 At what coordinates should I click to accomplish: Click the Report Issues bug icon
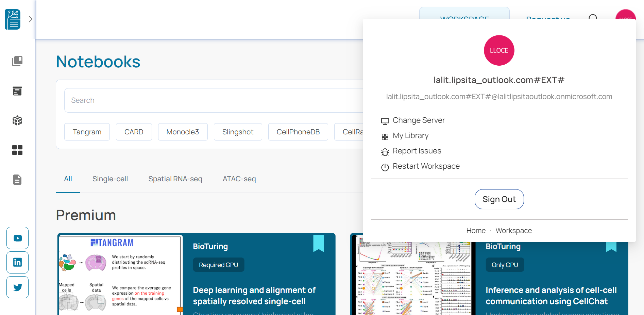(385, 152)
